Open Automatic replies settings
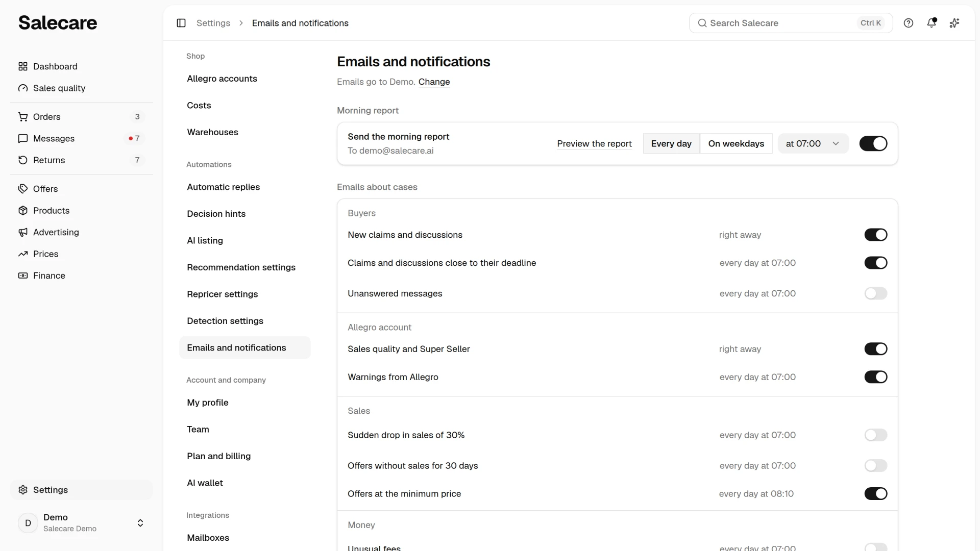Screen dimensions: 980x551 [x=244, y=187]
